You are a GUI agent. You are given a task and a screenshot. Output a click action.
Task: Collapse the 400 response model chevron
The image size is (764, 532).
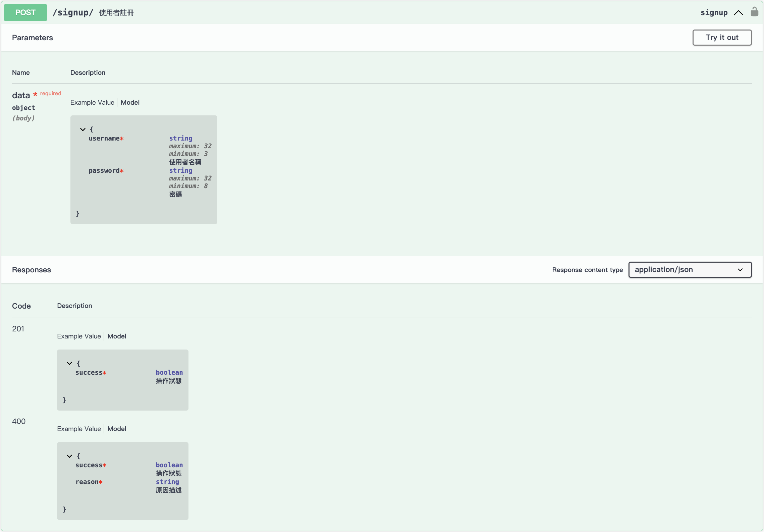point(69,456)
